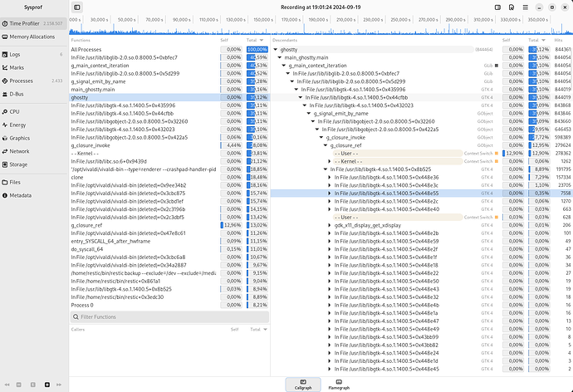Open Logs in sidebar
The image size is (573, 392).
(x=33, y=55)
